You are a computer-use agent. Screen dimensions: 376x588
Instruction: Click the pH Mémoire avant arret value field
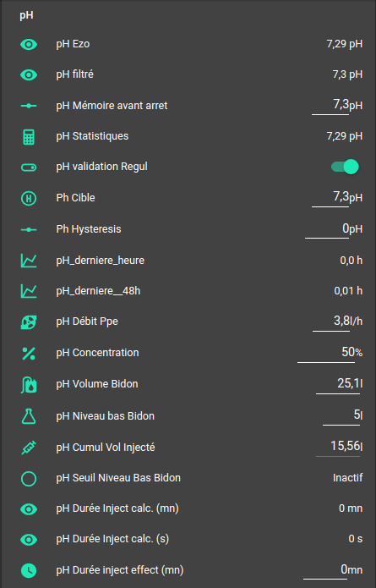coord(330,105)
